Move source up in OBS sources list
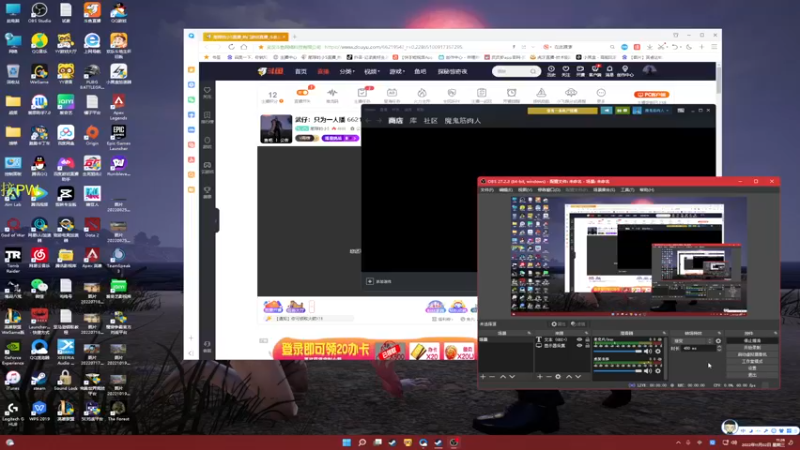 569,377
